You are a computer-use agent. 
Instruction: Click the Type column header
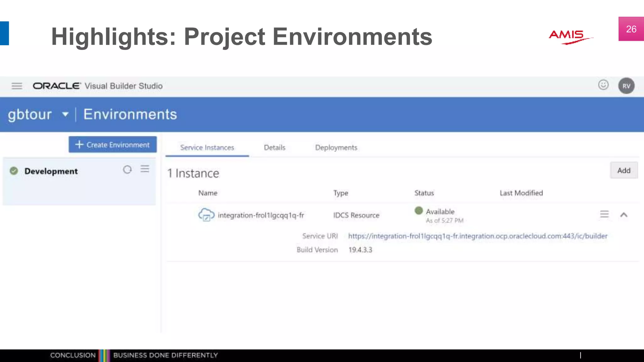point(341,193)
